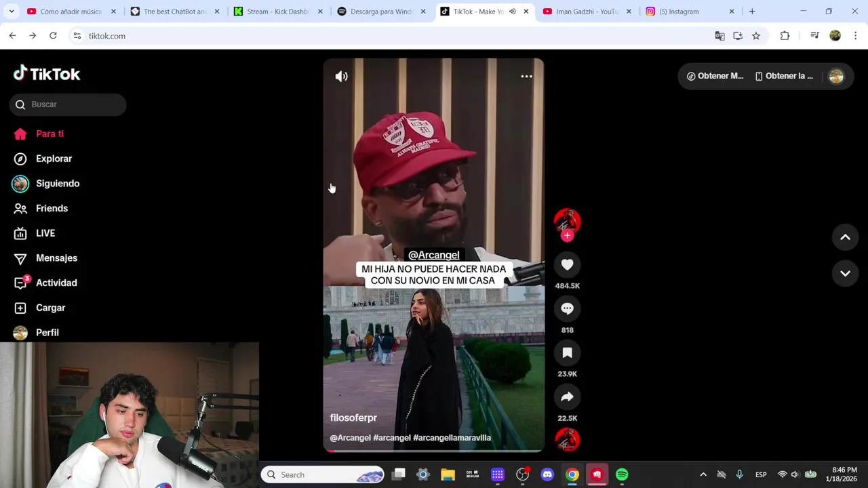Show hidden system tray icons
This screenshot has width=868, height=488.
[x=703, y=475]
